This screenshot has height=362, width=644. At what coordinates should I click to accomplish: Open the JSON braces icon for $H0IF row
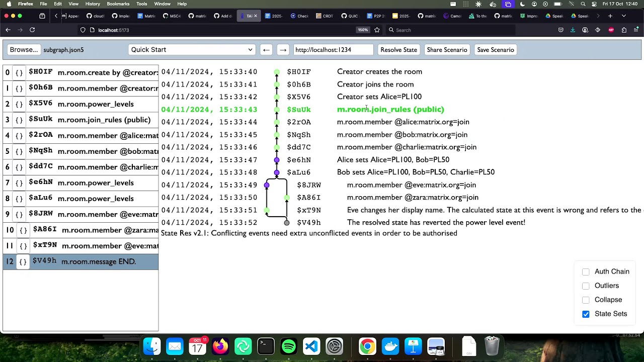point(19,73)
